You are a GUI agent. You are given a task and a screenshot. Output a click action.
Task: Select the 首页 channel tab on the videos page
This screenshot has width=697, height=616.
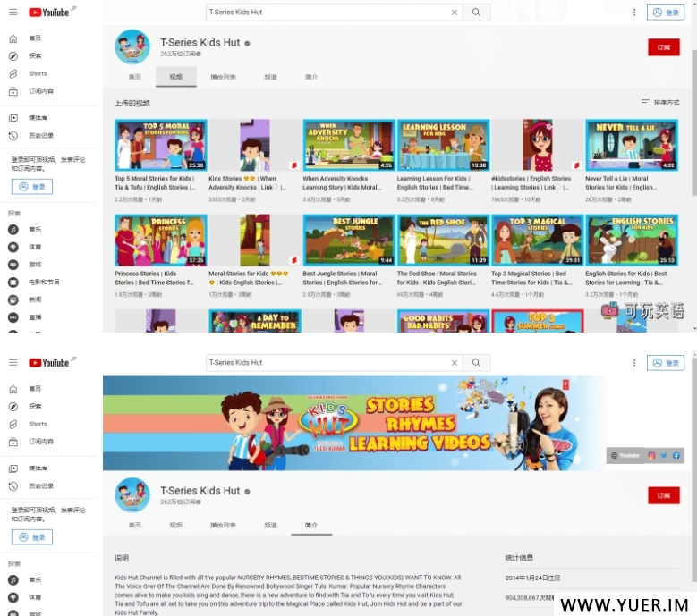[135, 77]
